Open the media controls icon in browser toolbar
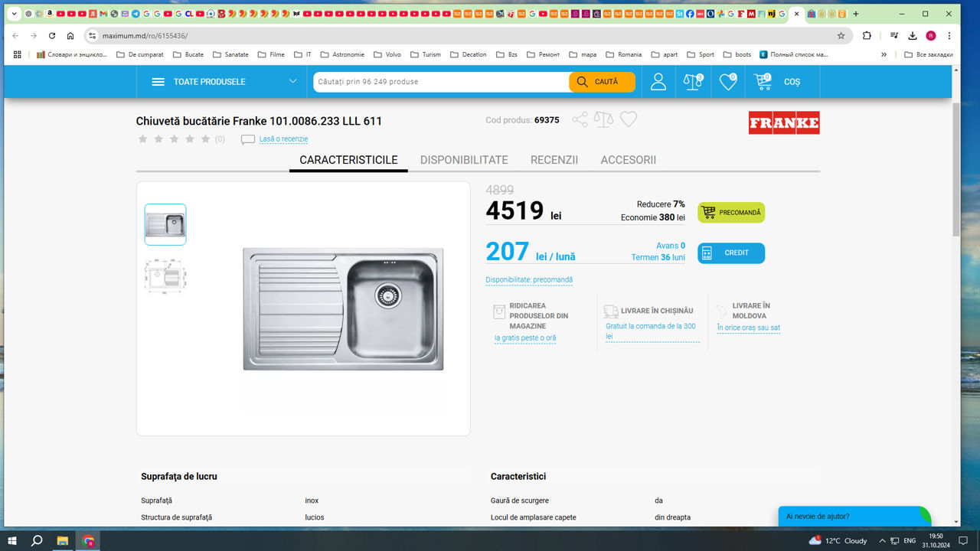This screenshot has height=551, width=980. click(x=893, y=36)
